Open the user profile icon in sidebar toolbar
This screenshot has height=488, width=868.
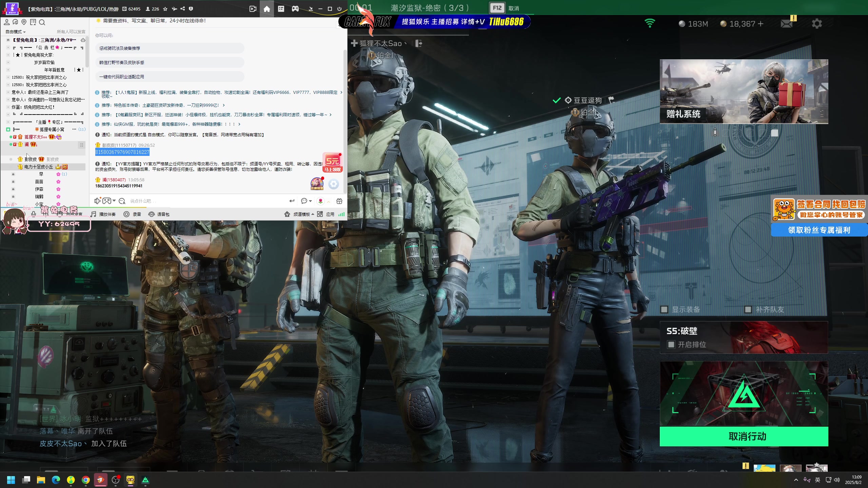(6, 22)
